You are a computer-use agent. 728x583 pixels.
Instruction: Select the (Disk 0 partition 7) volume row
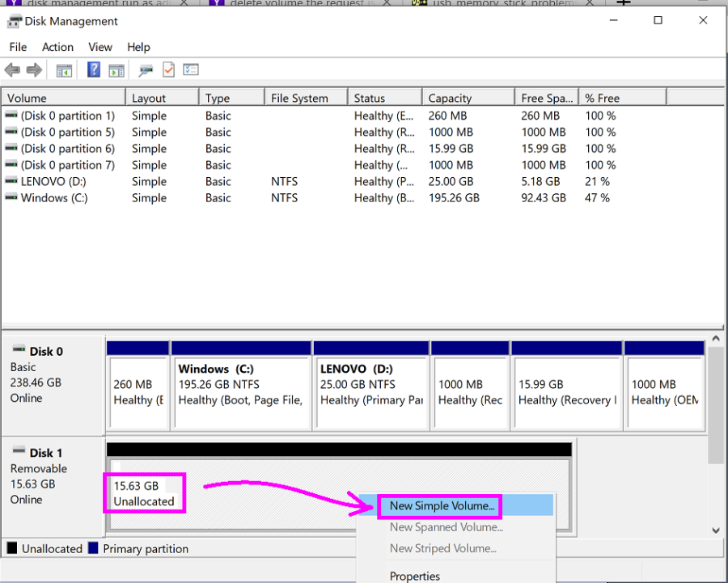pos(334,165)
